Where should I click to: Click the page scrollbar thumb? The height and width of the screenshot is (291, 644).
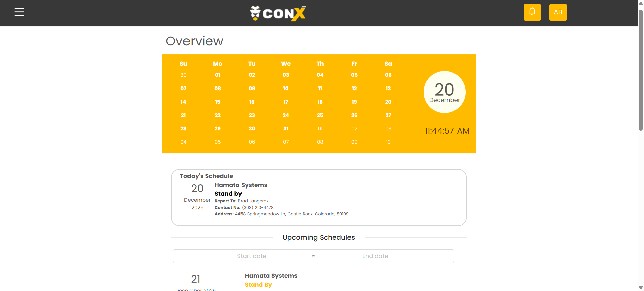coord(641,70)
